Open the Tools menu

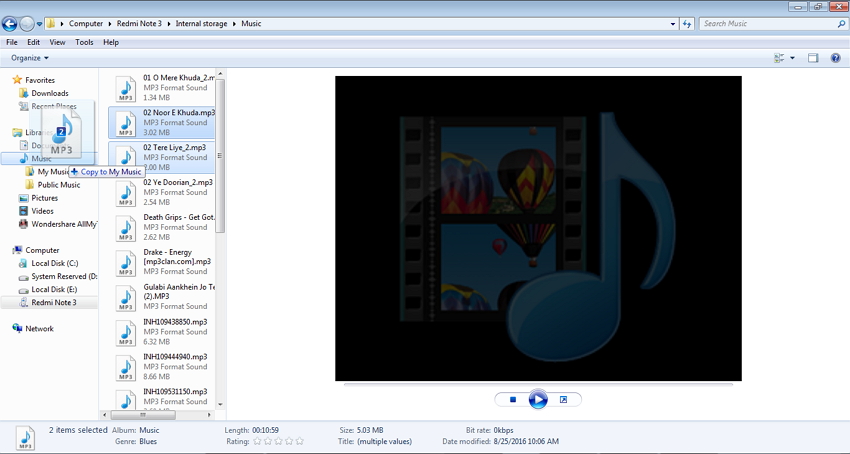point(84,42)
